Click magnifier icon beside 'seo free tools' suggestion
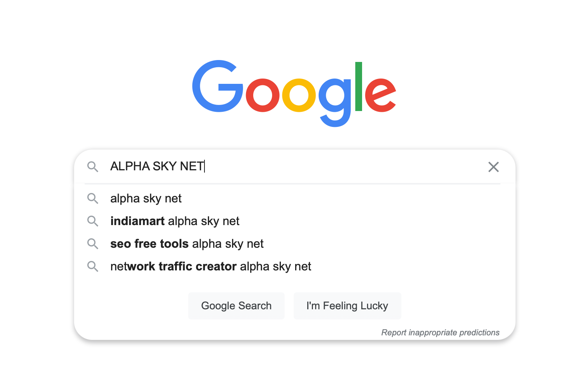The height and width of the screenshot is (392, 576). click(x=93, y=244)
